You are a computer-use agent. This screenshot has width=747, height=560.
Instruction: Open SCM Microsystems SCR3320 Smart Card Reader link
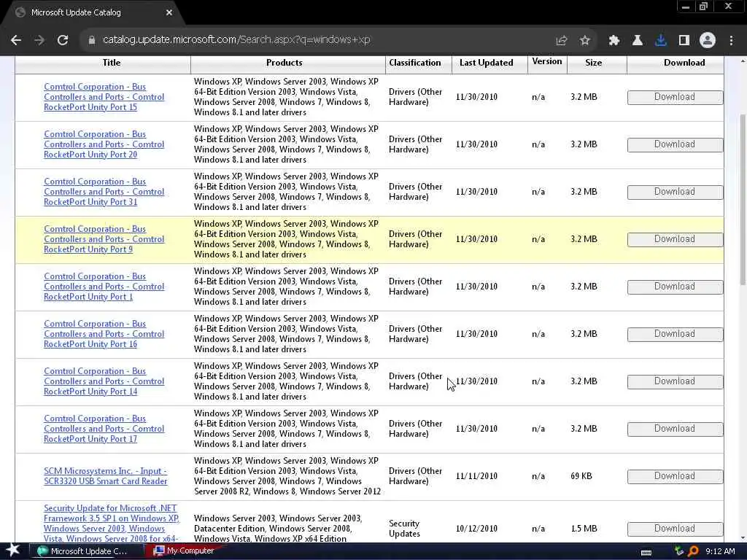pos(105,475)
